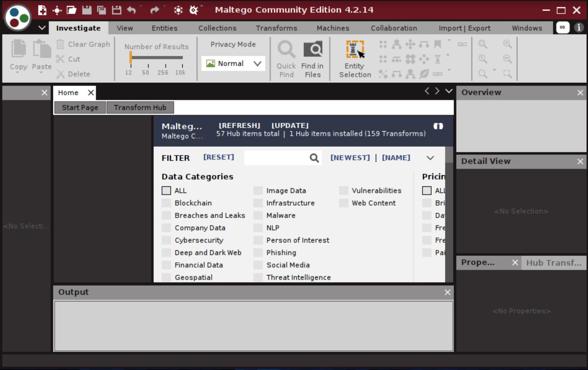588x370 pixels.
Task: Open the dropdown arrow beside the redo icon
Action: (165, 7)
